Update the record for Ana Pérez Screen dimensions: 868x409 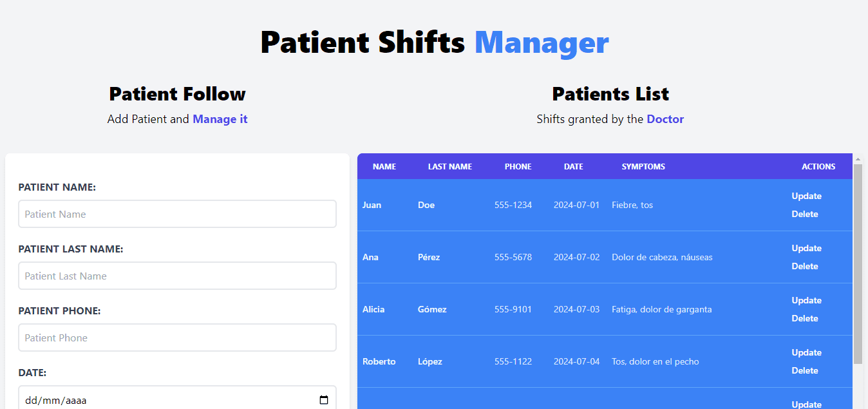[806, 248]
